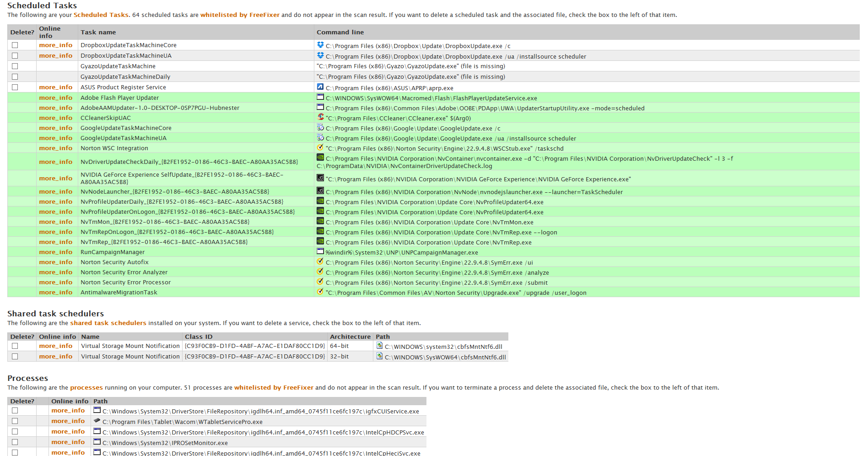Open more_info for RunCampaignManager
Screen dimensions: 868x456
click(56, 252)
